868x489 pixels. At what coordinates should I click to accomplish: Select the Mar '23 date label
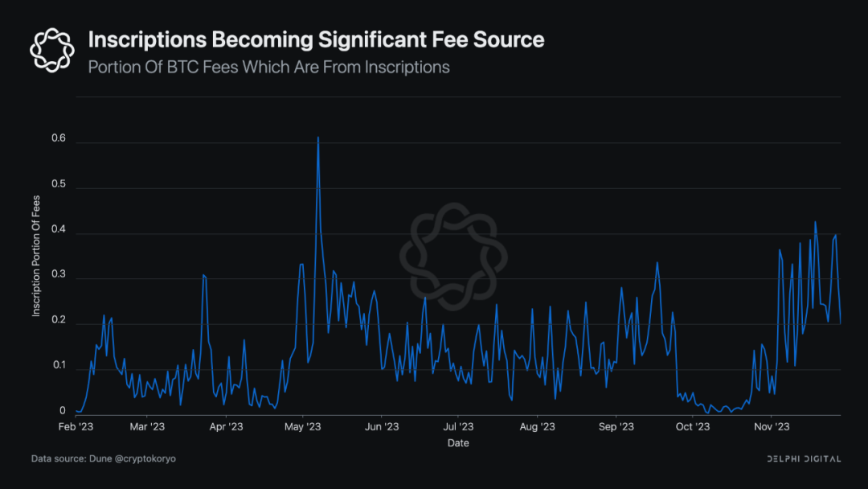[147, 426]
